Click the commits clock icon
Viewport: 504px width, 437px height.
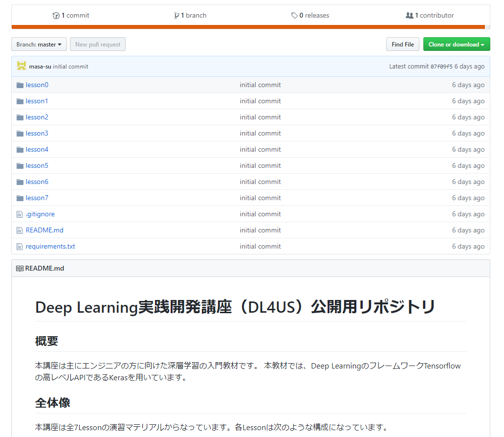[x=55, y=15]
